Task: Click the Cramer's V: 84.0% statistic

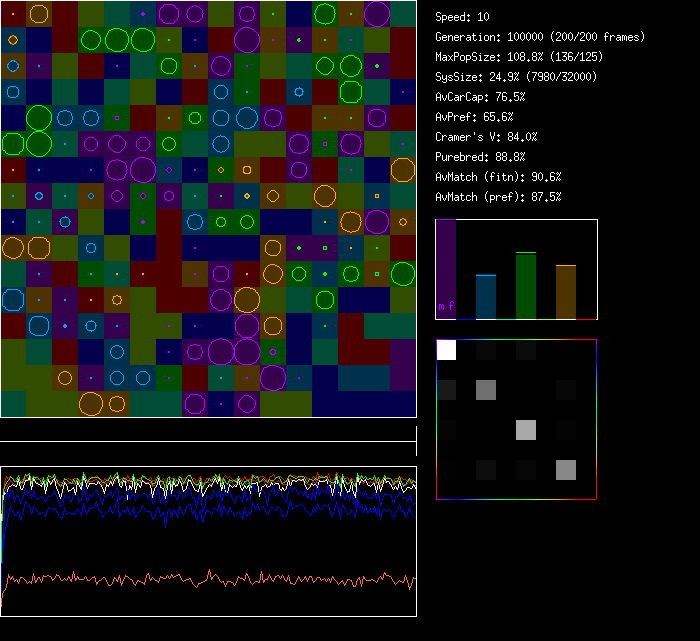Action: 487,137
